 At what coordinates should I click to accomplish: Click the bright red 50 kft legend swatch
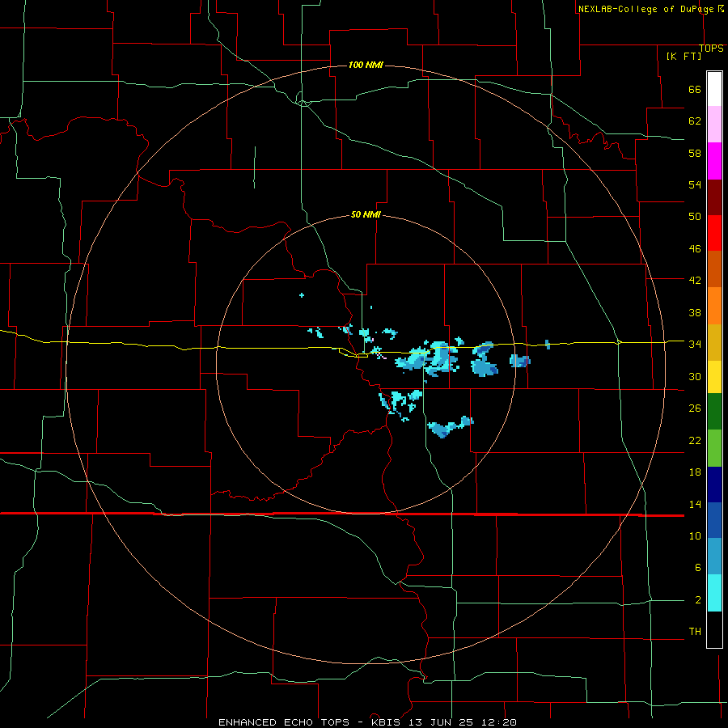coord(714,233)
